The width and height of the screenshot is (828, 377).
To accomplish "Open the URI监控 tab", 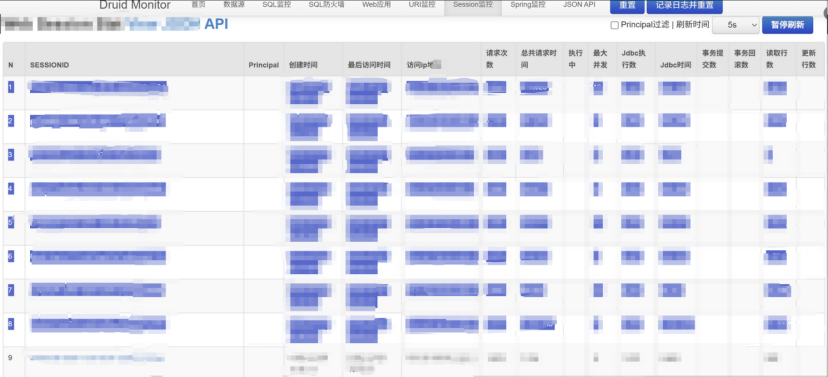I will tap(422, 5).
